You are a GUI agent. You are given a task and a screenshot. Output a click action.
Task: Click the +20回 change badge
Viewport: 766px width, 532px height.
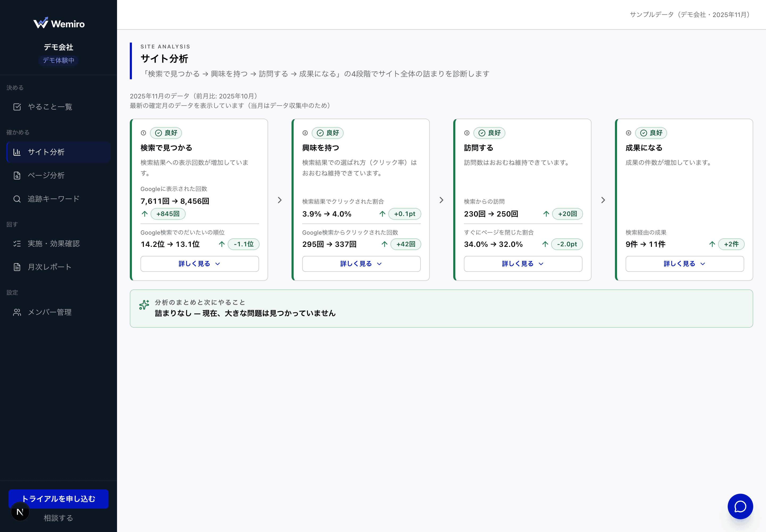tap(567, 214)
